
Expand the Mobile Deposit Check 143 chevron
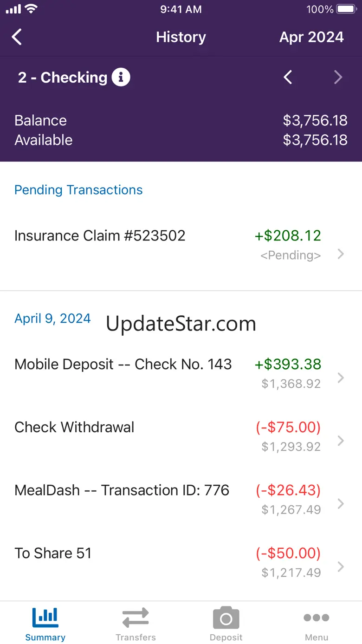click(341, 377)
